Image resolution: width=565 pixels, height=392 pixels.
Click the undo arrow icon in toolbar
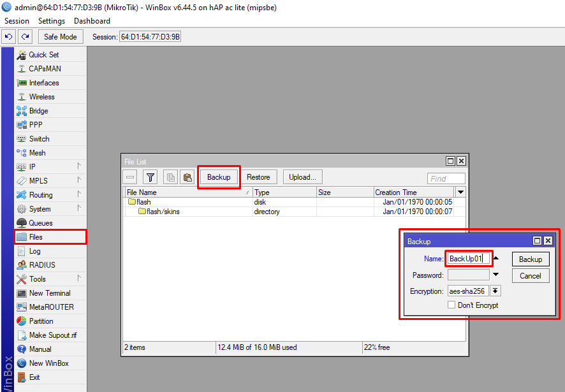coord(9,36)
